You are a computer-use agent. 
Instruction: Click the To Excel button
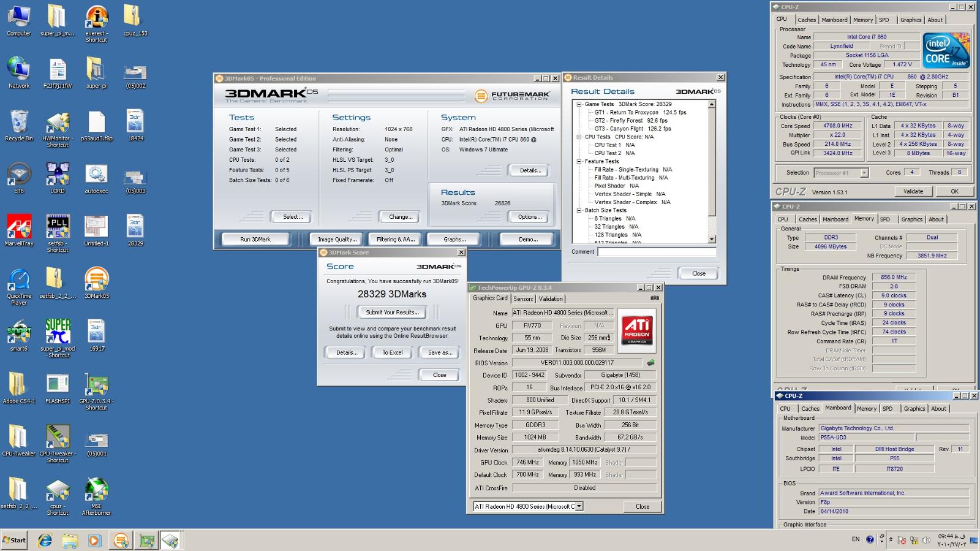[393, 352]
